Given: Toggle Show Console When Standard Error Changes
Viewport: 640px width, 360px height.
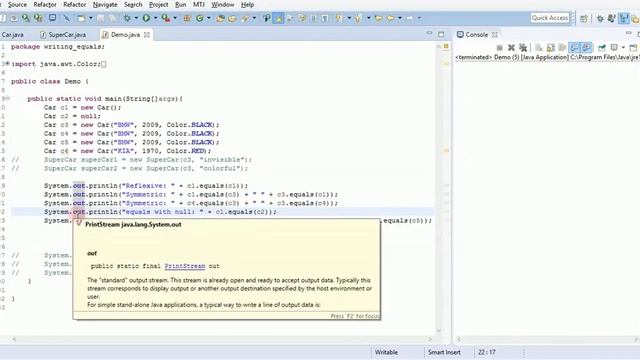Looking at the screenshot, I should tap(587, 48).
